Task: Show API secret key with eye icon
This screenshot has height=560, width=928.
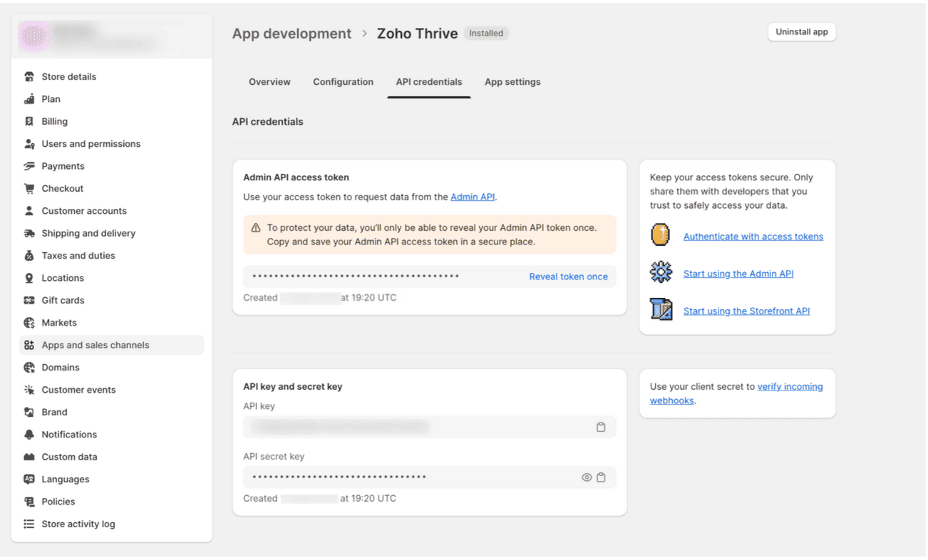Action: pyautogui.click(x=587, y=477)
